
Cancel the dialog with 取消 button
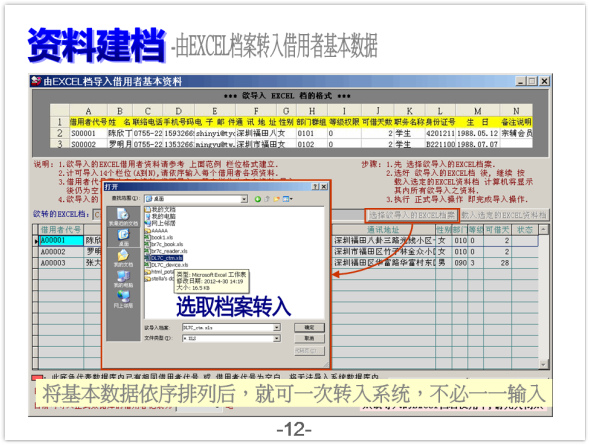tap(309, 339)
